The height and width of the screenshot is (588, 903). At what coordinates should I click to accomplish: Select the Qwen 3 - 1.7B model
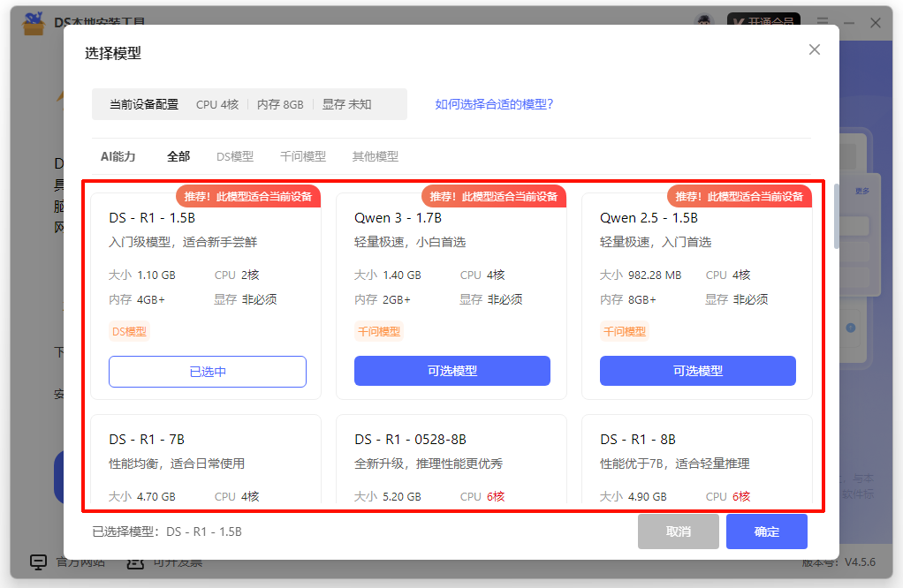pos(451,371)
